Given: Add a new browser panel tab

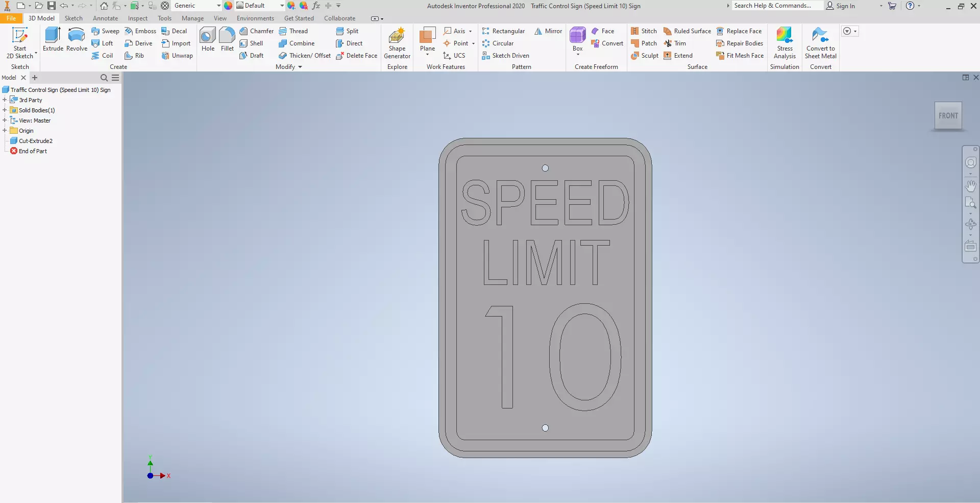Looking at the screenshot, I should tap(35, 78).
